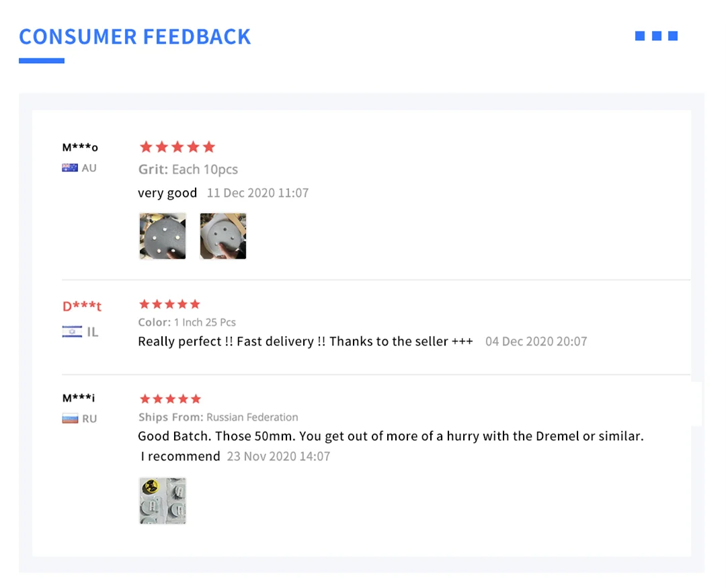Viewport: 726px width, 588px height.
Task: Click the '23 Nov 2020 14:07' timestamp
Action: tap(278, 456)
